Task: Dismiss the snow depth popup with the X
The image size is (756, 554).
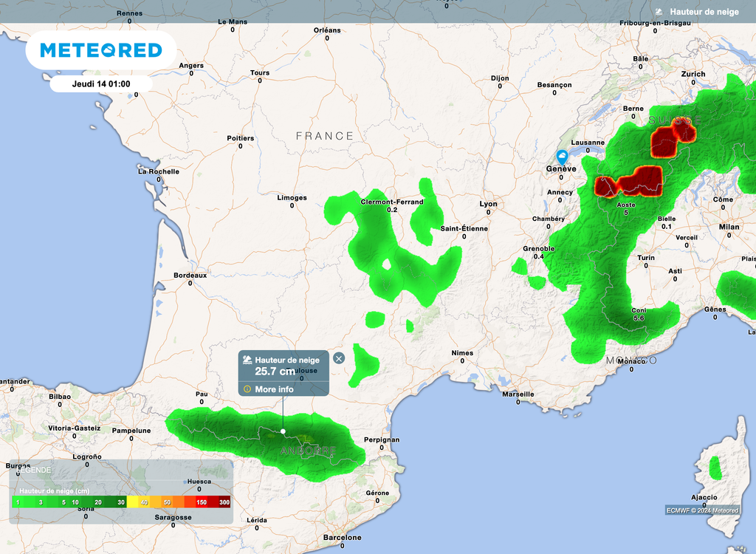Action: [338, 358]
